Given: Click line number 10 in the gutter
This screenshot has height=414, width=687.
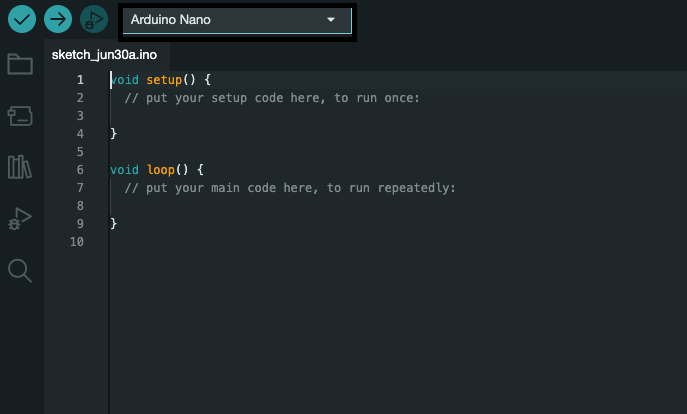Looking at the screenshot, I should tap(77, 242).
